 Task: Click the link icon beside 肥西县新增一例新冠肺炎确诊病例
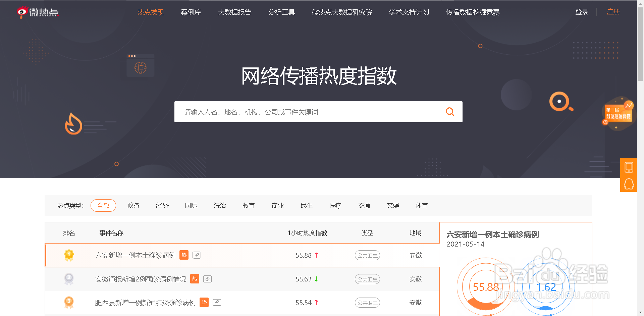[217, 303]
